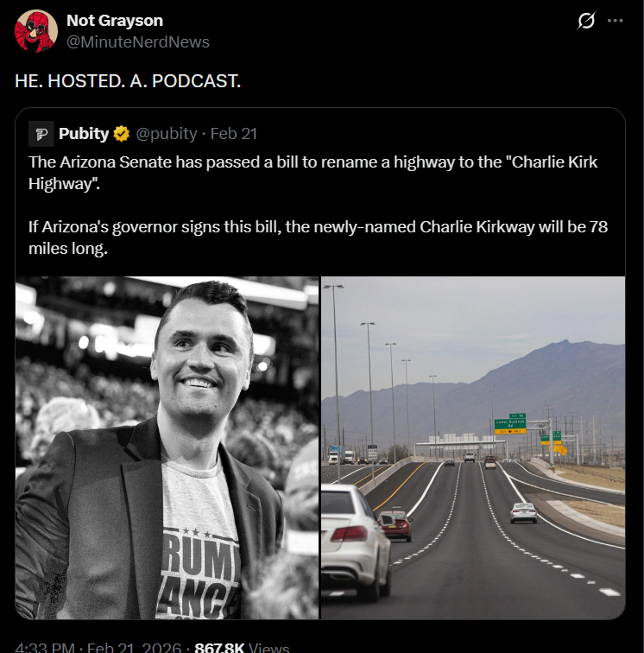Click the Trump shirt in the left photo
The width and height of the screenshot is (644, 653).
point(199,542)
